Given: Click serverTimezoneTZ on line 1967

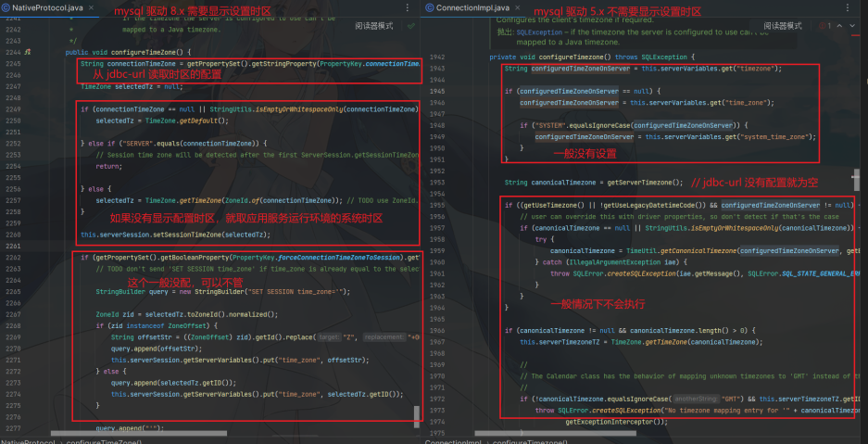Looking at the screenshot, I should (x=568, y=342).
